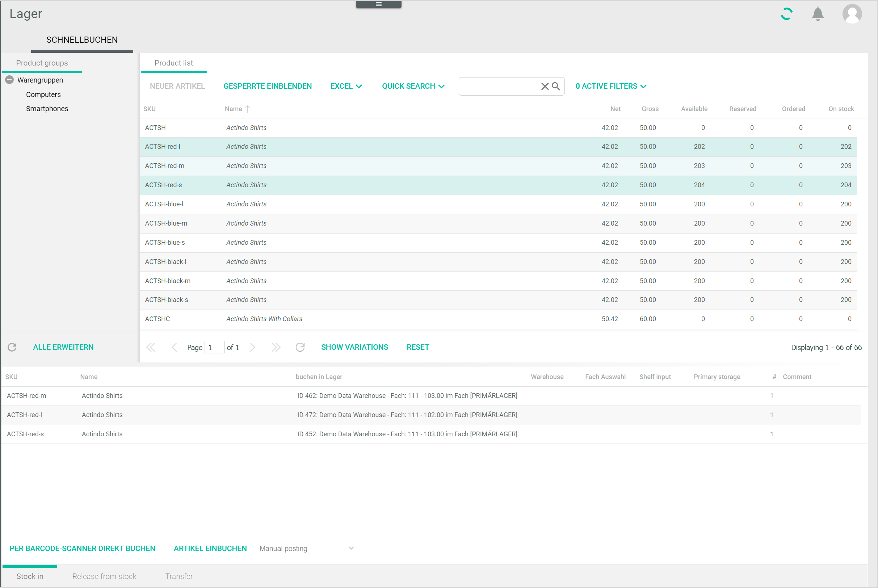Screen dimensions: 878x588
Task: Select the ACTSH-blue-l row
Action: click(498, 204)
